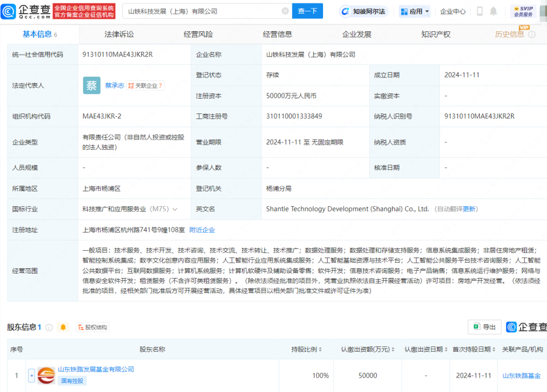Viewport: 547px width, 392px height.
Task: Open notifications bell in top header
Action: [493, 11]
